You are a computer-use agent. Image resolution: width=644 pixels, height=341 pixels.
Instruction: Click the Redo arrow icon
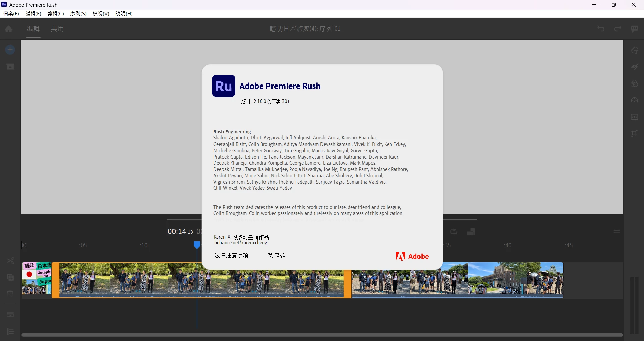(617, 29)
